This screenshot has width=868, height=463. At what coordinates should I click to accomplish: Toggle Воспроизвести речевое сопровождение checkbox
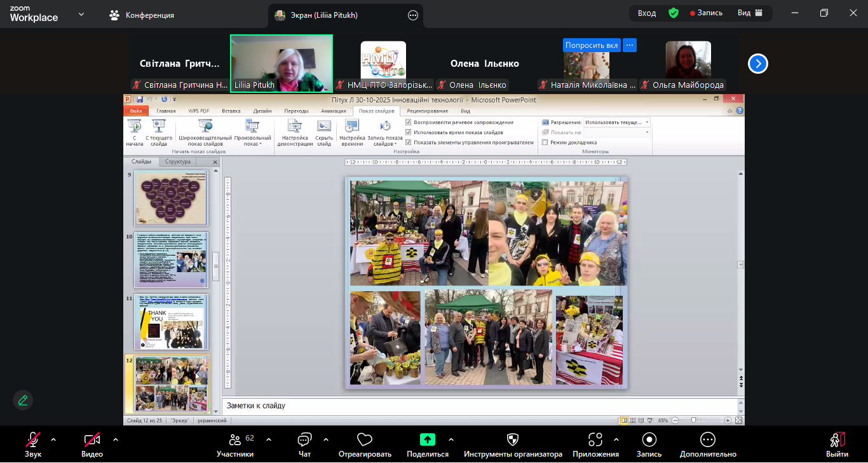[409, 122]
